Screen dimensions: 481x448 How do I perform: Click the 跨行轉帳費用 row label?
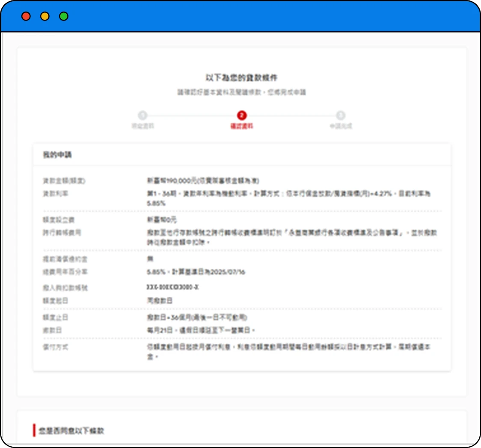[x=62, y=233]
